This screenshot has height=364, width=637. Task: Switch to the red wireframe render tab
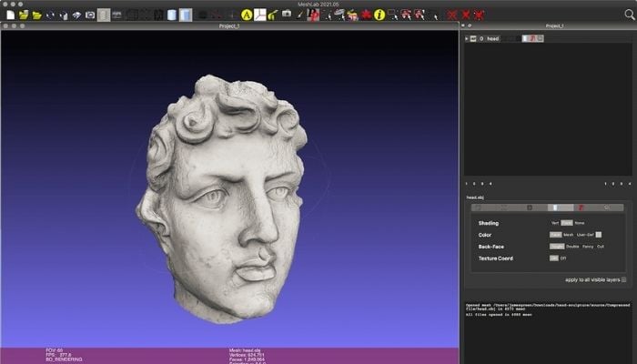580,207
